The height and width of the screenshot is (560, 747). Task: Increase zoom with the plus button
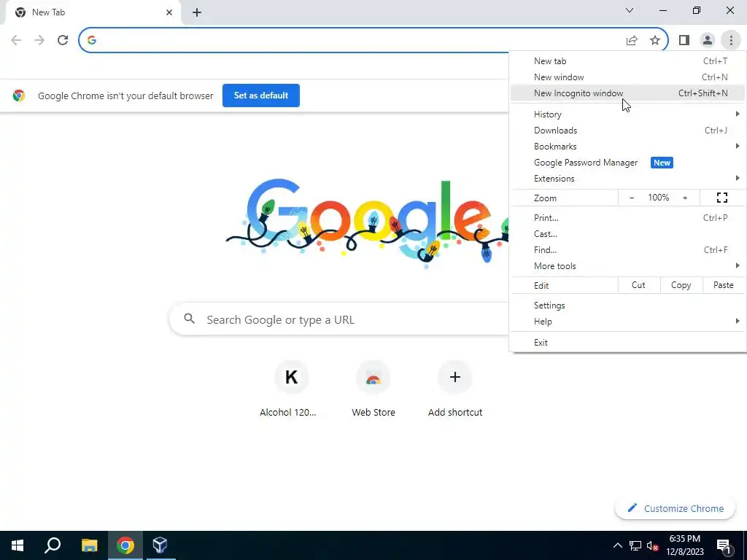[x=685, y=198]
